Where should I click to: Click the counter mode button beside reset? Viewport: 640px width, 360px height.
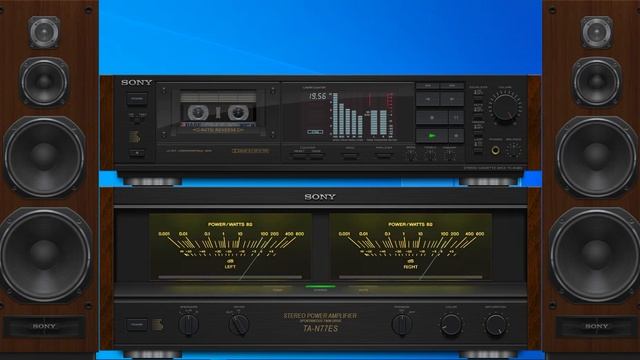point(316,156)
